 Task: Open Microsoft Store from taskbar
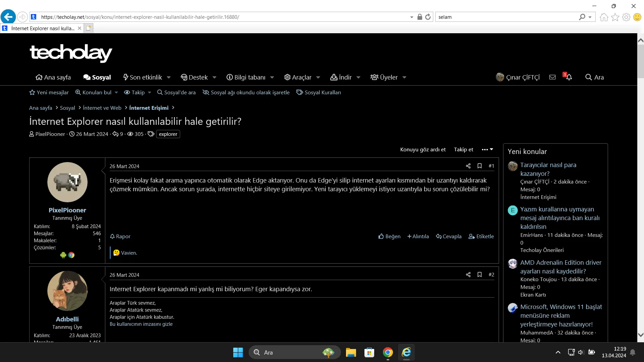[369, 352]
